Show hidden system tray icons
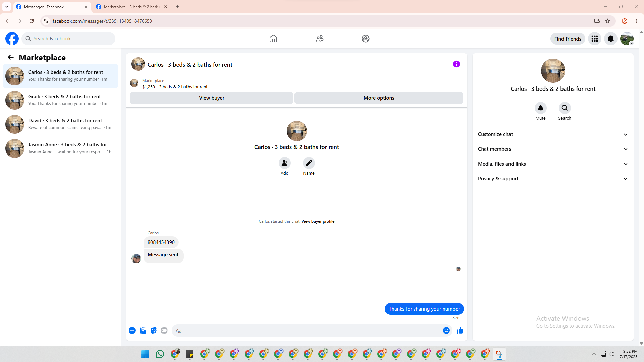This screenshot has width=644, height=362. [x=594, y=354]
